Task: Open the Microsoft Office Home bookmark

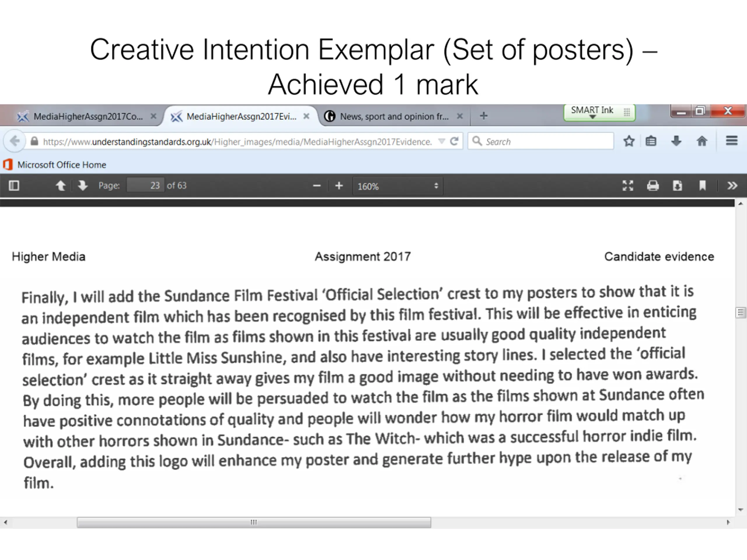Action: click(55, 165)
